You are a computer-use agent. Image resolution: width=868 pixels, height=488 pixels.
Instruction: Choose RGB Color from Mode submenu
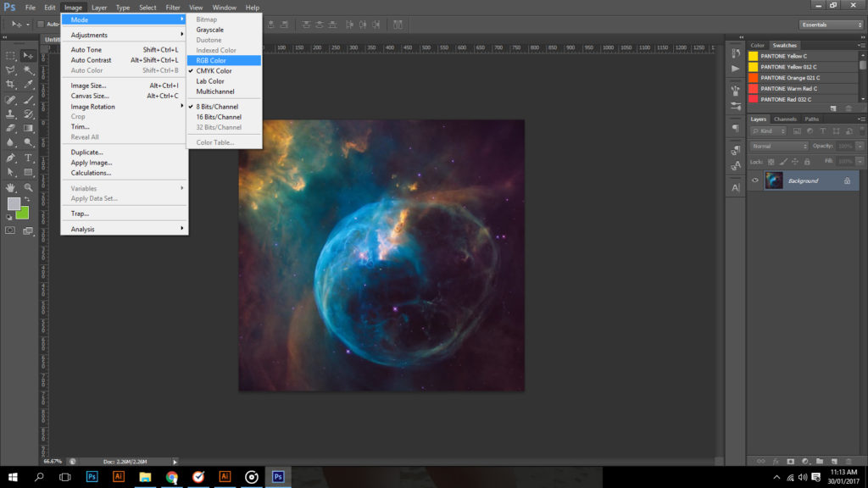pyautogui.click(x=212, y=61)
